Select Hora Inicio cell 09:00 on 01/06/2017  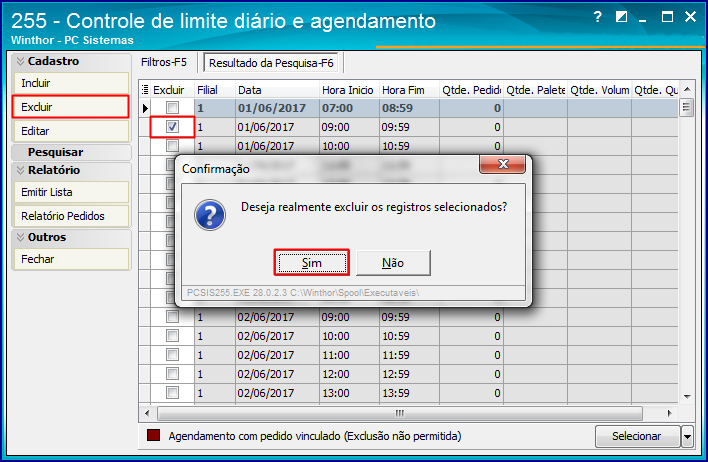[x=349, y=127]
